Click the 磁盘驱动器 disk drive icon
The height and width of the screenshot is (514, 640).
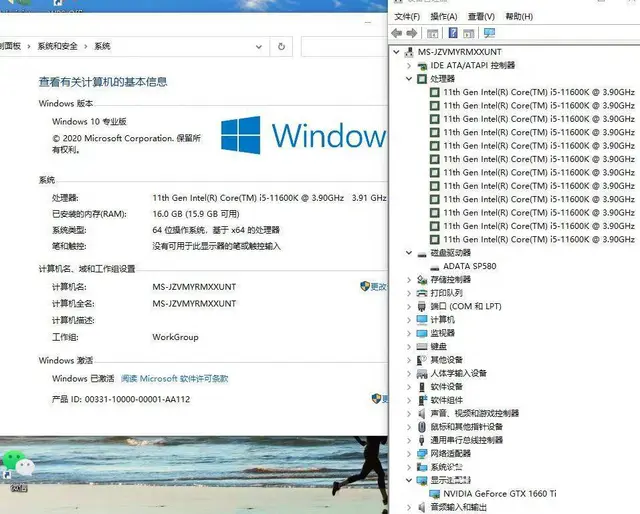point(422,253)
